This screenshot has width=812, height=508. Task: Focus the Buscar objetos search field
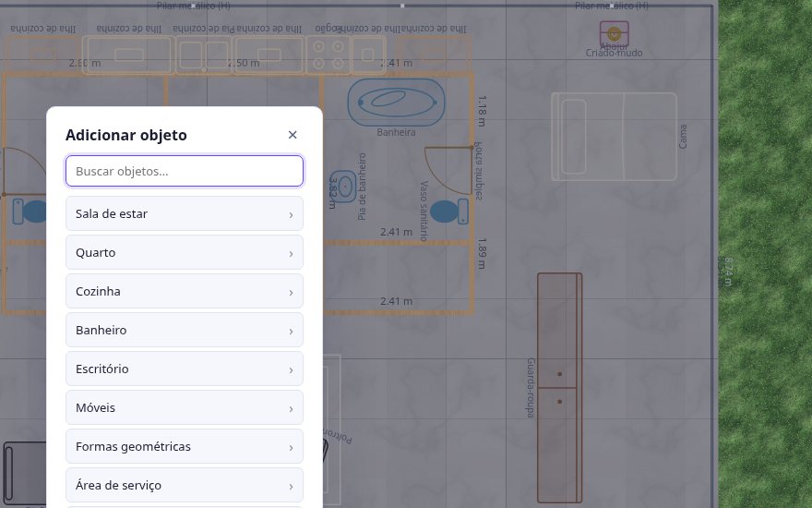point(185,171)
